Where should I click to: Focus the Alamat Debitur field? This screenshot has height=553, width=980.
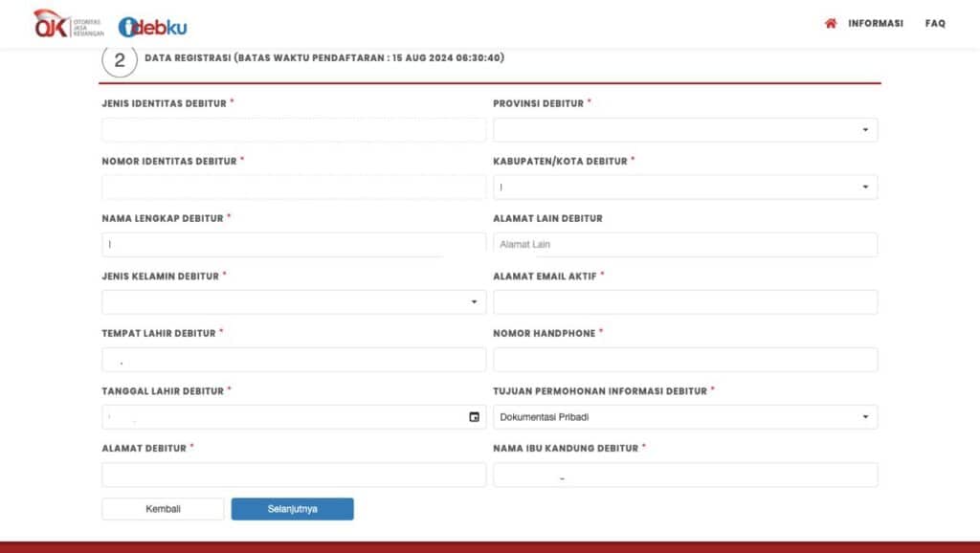click(294, 475)
